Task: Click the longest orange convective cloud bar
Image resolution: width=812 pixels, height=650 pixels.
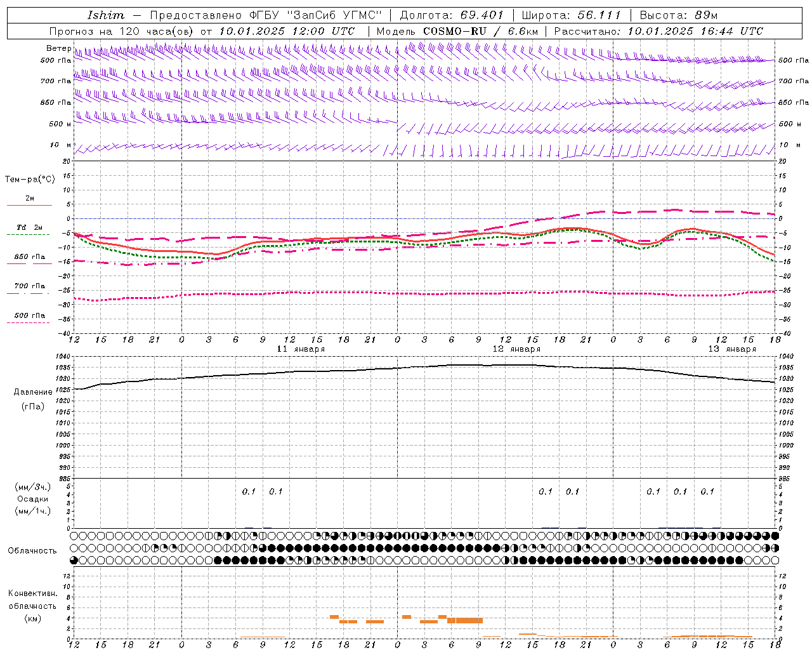Action: [465, 621]
